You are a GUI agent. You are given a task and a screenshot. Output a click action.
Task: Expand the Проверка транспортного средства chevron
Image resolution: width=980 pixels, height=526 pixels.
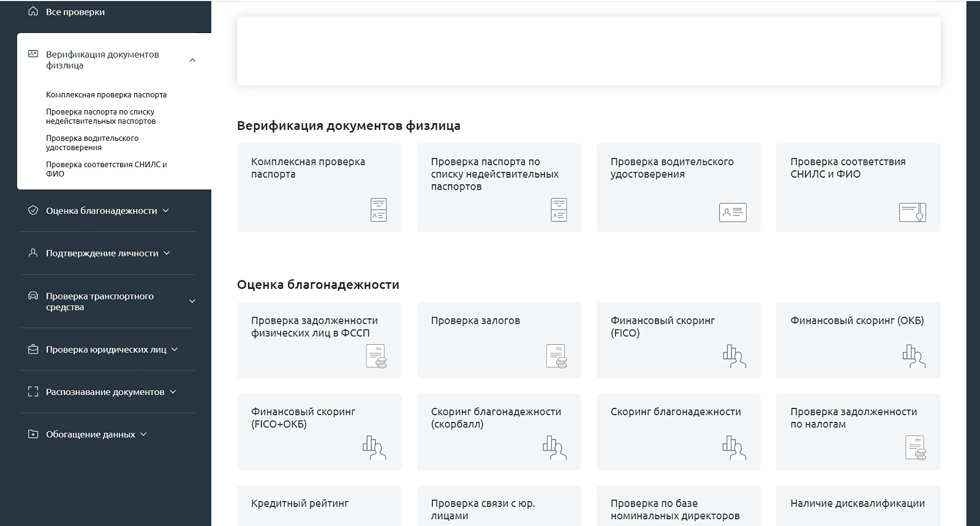[x=192, y=301]
